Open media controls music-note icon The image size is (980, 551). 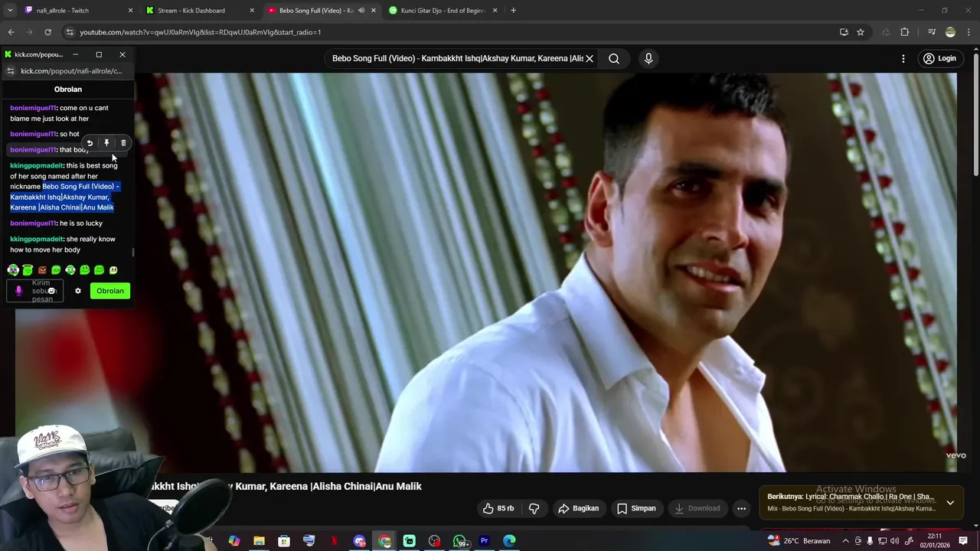click(x=932, y=32)
